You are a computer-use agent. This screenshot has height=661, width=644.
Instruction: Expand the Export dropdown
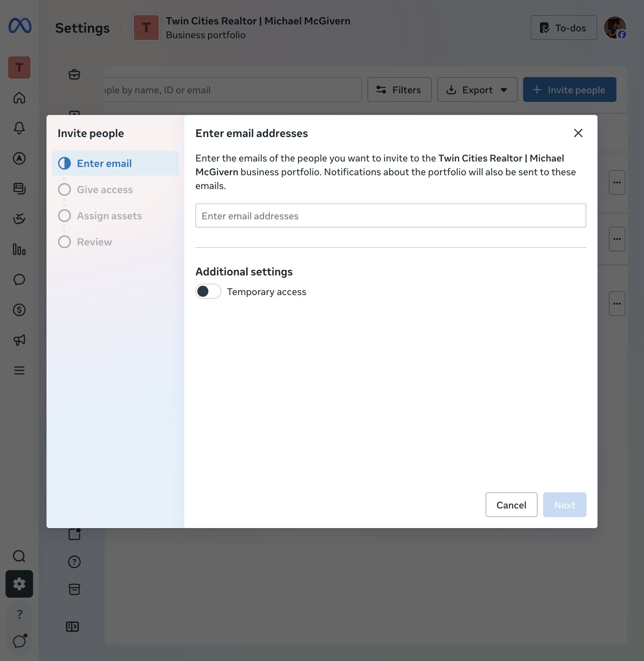coord(477,90)
